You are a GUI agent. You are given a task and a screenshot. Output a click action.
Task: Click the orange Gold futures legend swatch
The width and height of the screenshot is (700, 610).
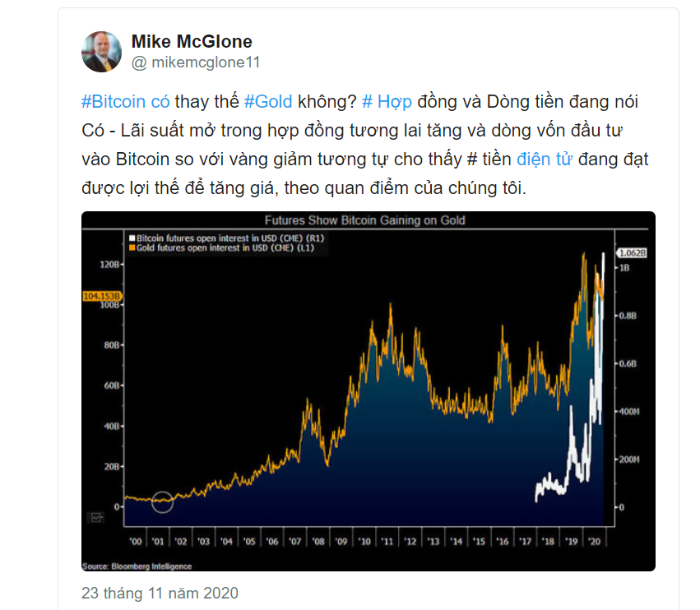132,247
